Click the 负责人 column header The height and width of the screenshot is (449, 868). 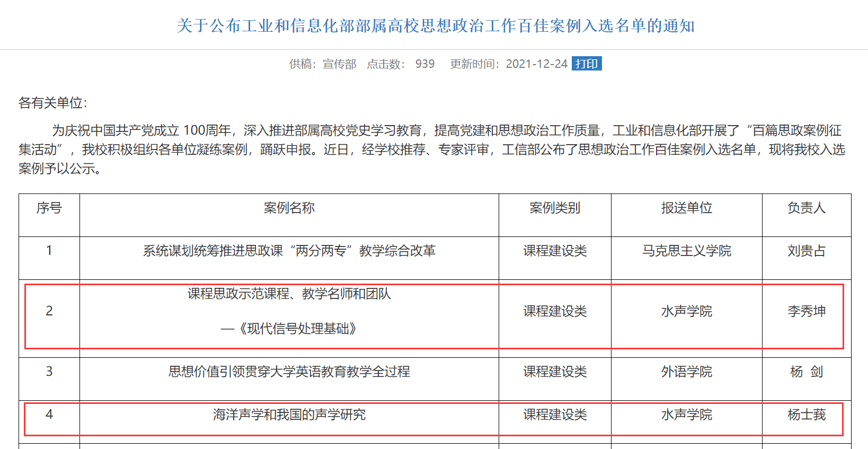(806, 208)
